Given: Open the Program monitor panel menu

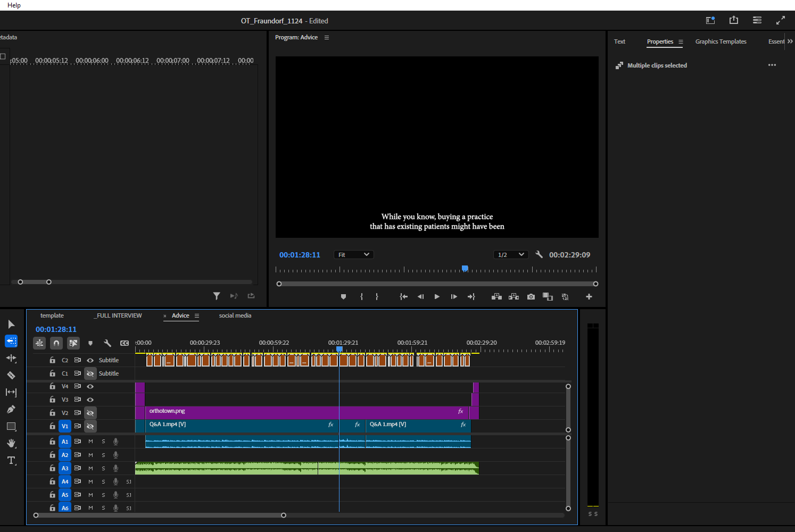Looking at the screenshot, I should pos(327,37).
